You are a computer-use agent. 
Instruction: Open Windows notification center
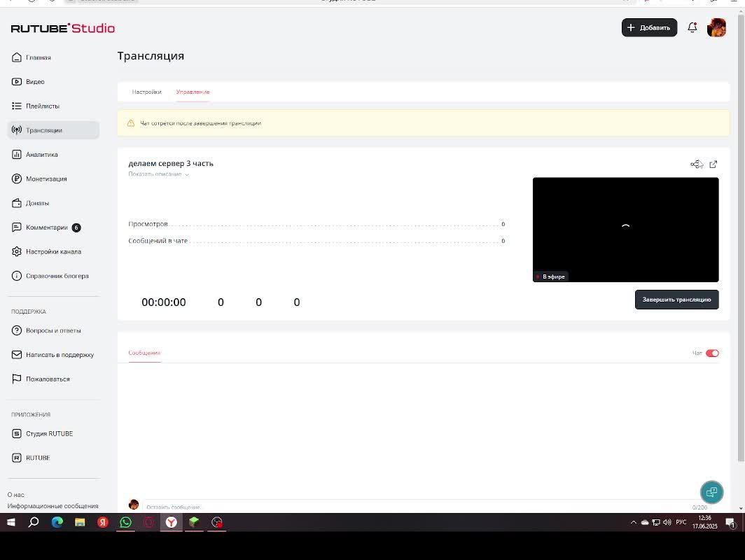pos(731,523)
